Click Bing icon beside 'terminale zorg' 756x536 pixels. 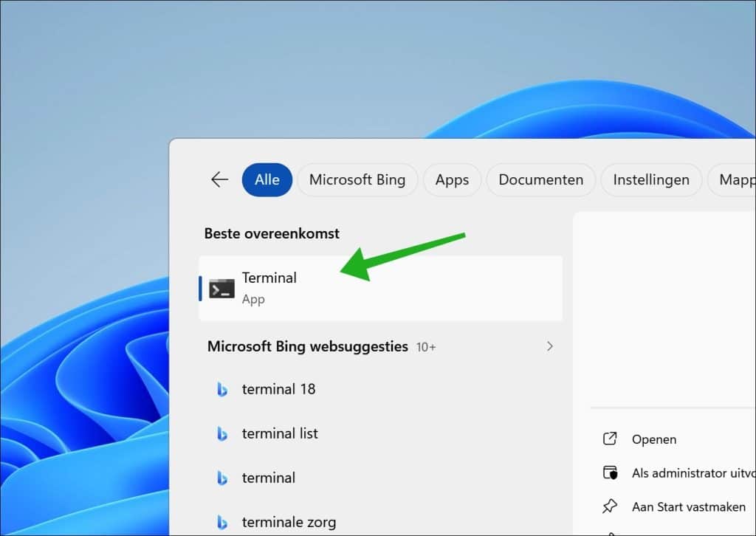[221, 522]
